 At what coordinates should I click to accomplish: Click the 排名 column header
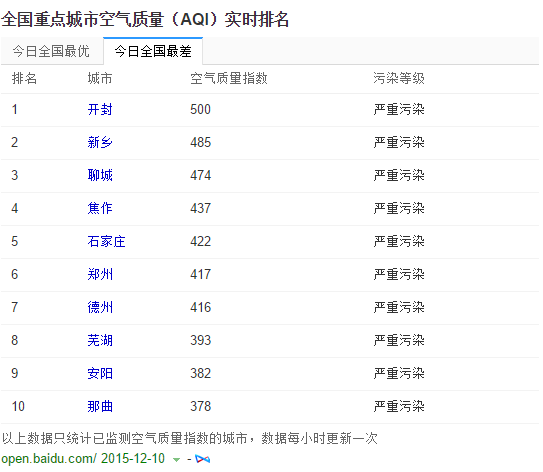[24, 79]
